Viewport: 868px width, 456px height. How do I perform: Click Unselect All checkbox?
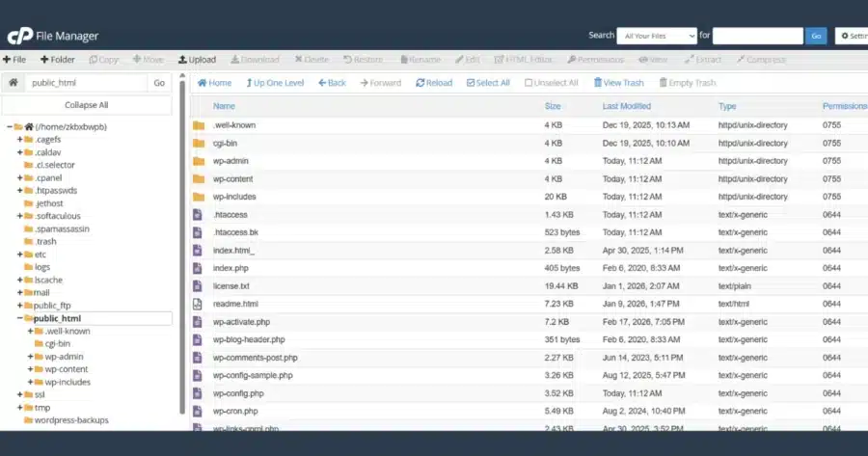(x=552, y=83)
